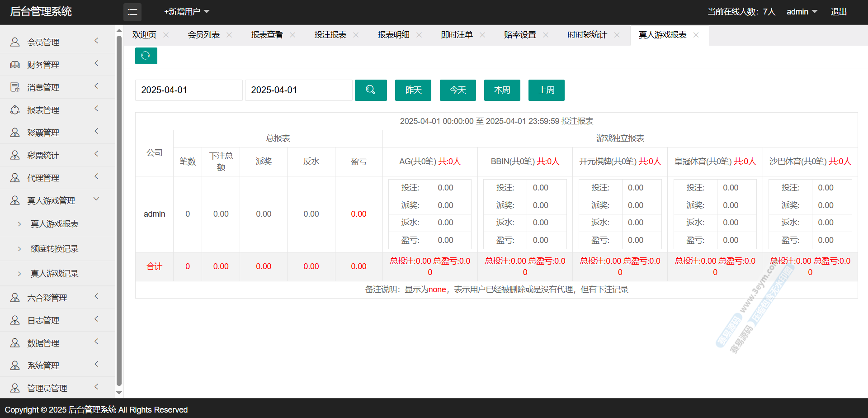
Task: Click the magnifier search button
Action: coord(370,90)
